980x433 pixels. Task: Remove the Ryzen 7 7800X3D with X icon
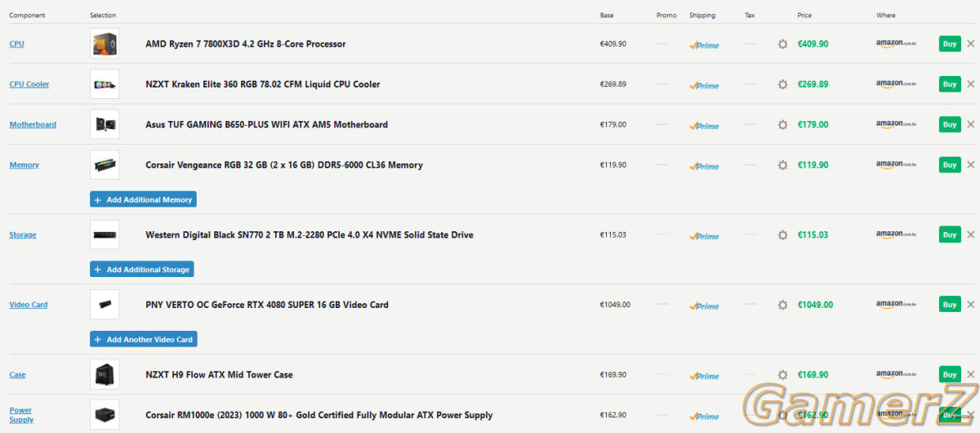point(970,44)
